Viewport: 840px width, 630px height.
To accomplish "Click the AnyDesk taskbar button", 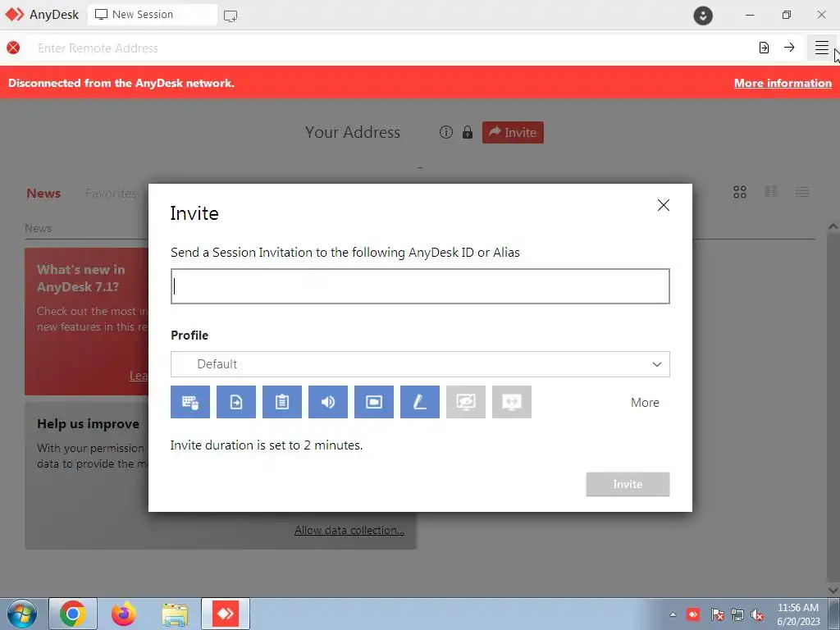I will coord(226,614).
